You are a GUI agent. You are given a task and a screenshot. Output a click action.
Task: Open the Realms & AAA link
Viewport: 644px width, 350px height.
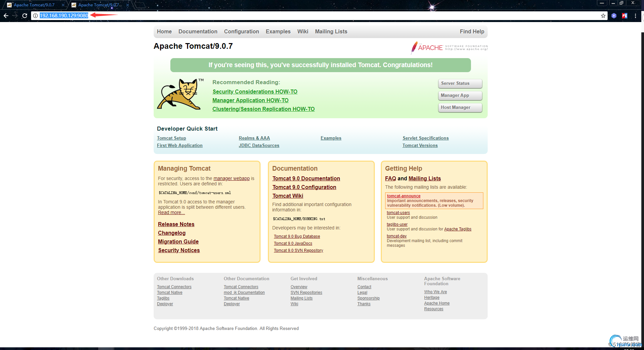click(254, 138)
